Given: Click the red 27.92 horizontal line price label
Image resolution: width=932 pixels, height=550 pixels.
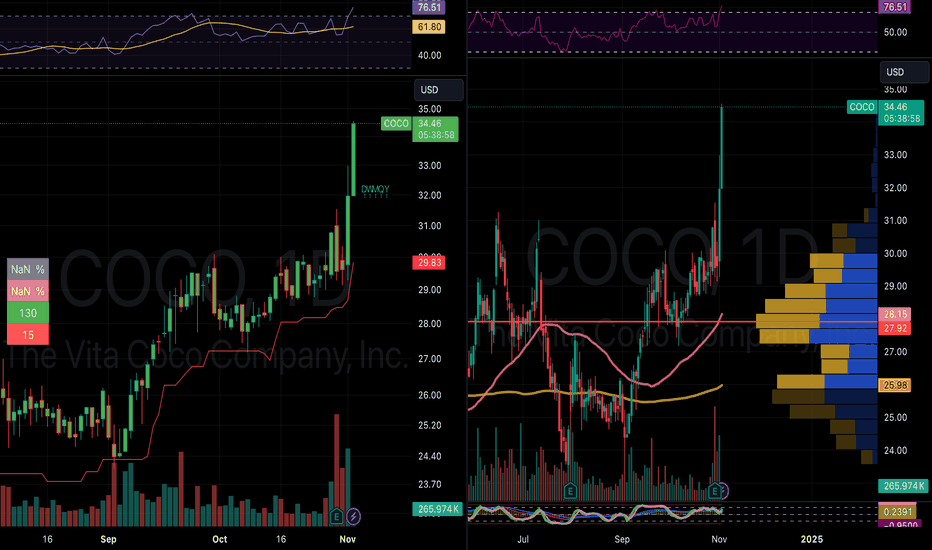Looking at the screenshot, I should pos(895,328).
